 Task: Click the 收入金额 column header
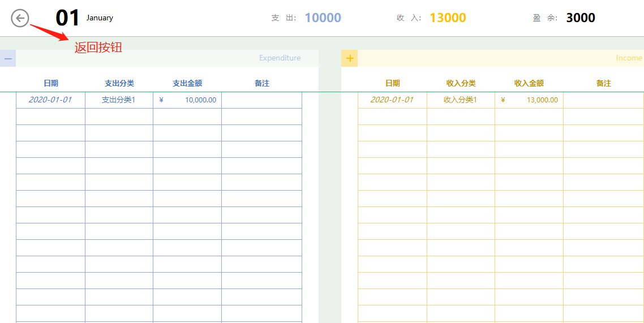pos(529,83)
